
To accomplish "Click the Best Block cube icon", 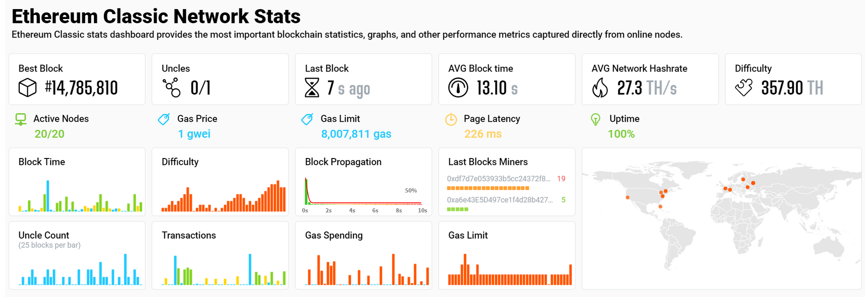I will tap(27, 87).
